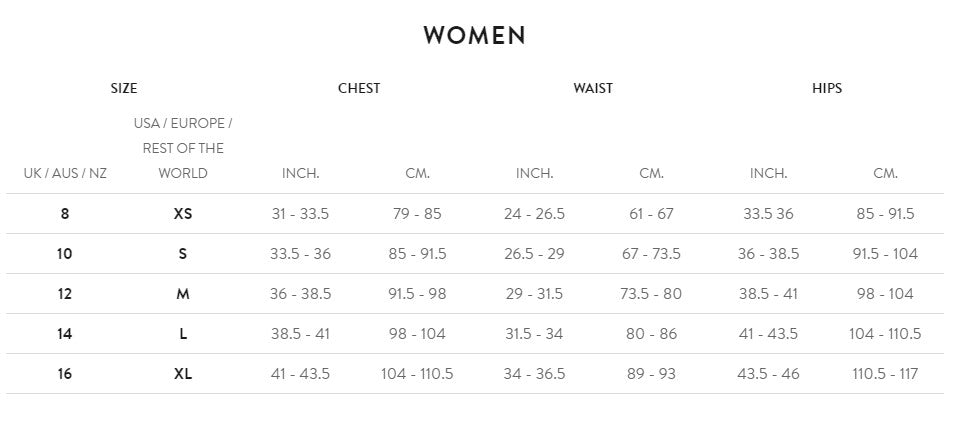This screenshot has height=432, width=967.
Task: Select the XS size cell
Action: click(183, 214)
